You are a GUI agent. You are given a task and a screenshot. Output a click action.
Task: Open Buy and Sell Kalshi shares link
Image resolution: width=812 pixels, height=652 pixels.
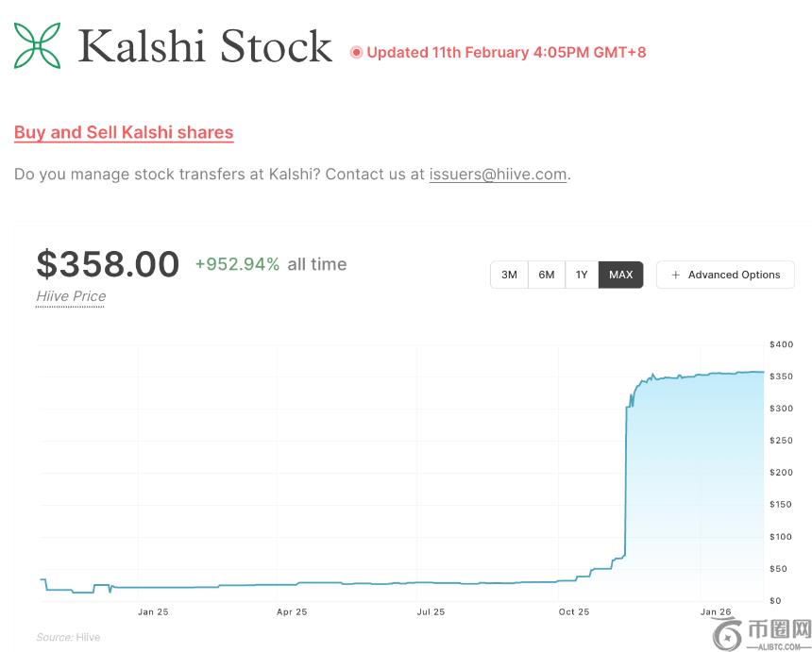[124, 133]
